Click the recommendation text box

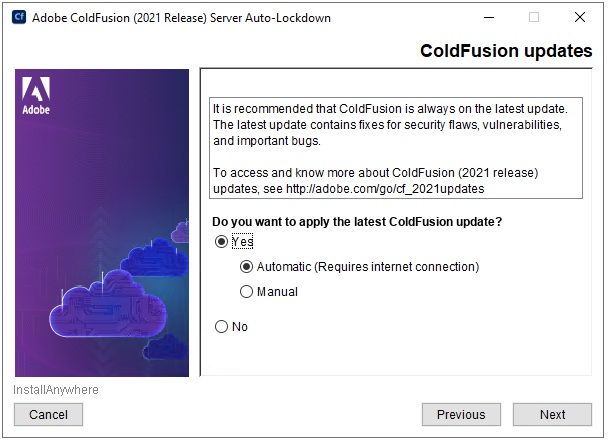396,148
